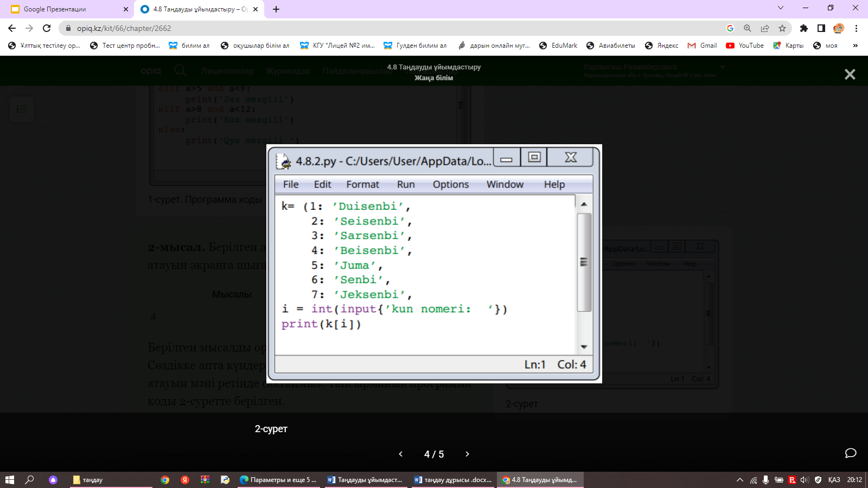
Task: Go to the previous image in gallery
Action: [401, 454]
